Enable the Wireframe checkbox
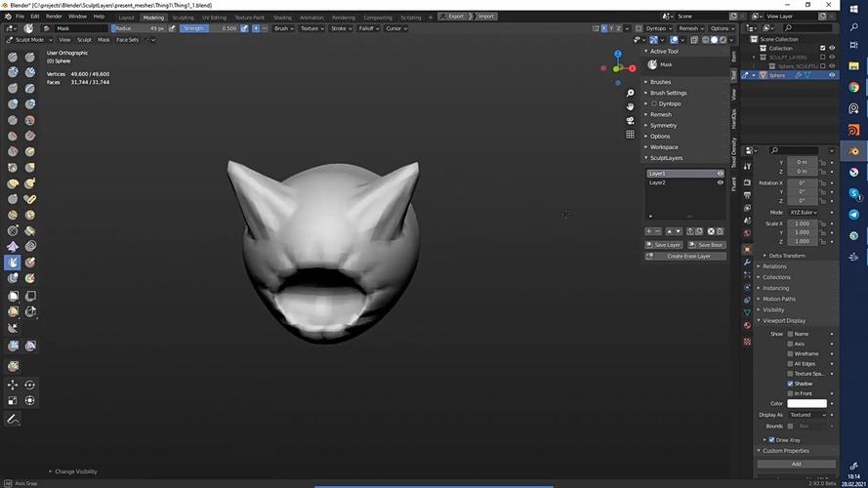Screen dimensions: 868x488 pos(790,353)
